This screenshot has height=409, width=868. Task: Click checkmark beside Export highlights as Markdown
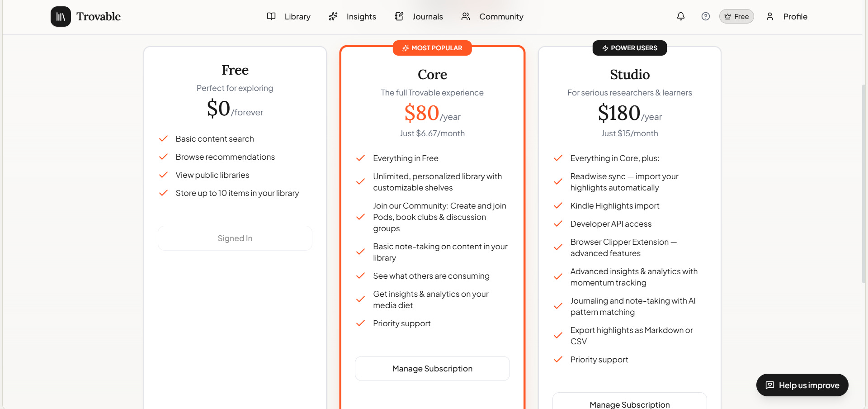click(x=558, y=335)
